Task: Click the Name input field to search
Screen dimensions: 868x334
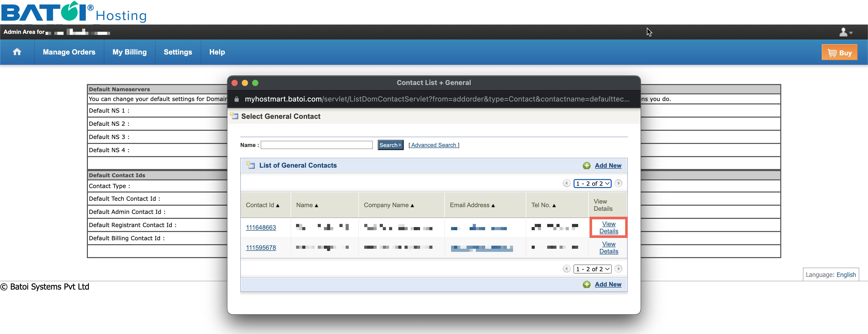Action: point(318,145)
